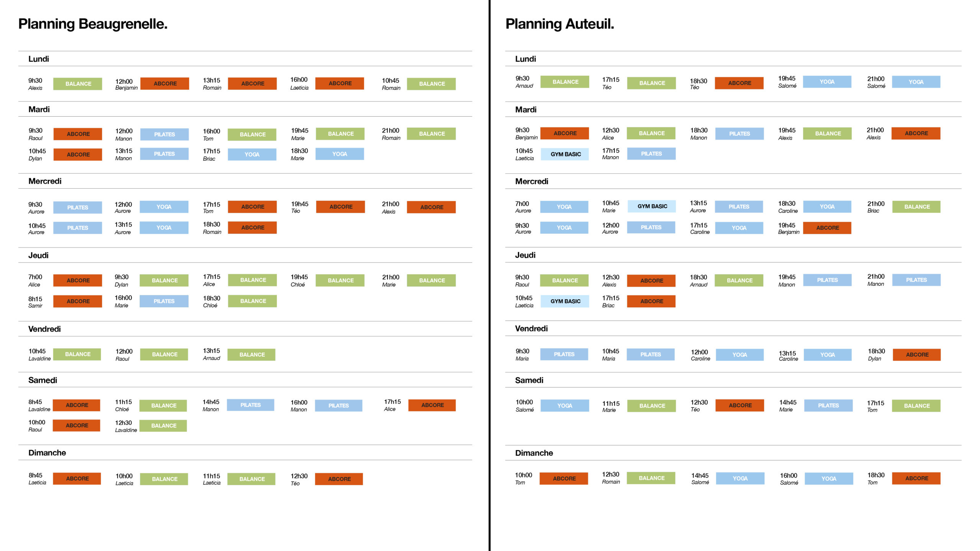Click Beaugrenelle Lundi 12h00 ABCORE block
Screen dimensions: 980x551
pos(165,83)
